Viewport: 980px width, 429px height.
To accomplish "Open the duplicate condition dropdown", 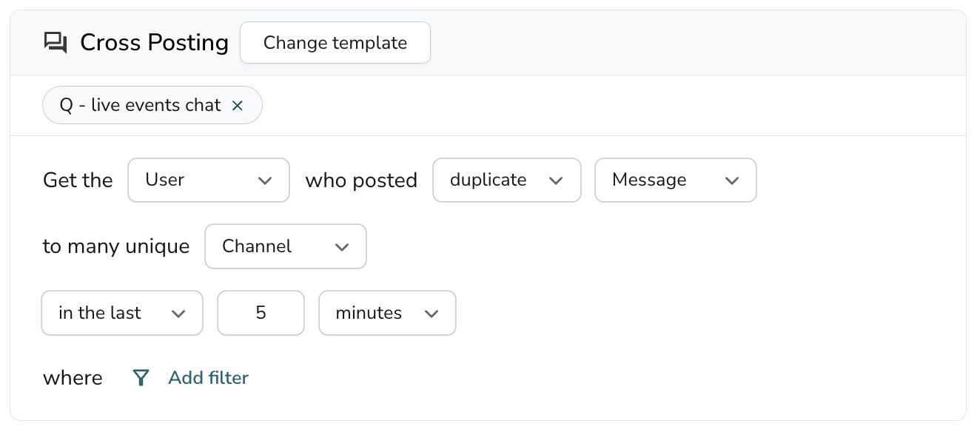I will tap(506, 180).
